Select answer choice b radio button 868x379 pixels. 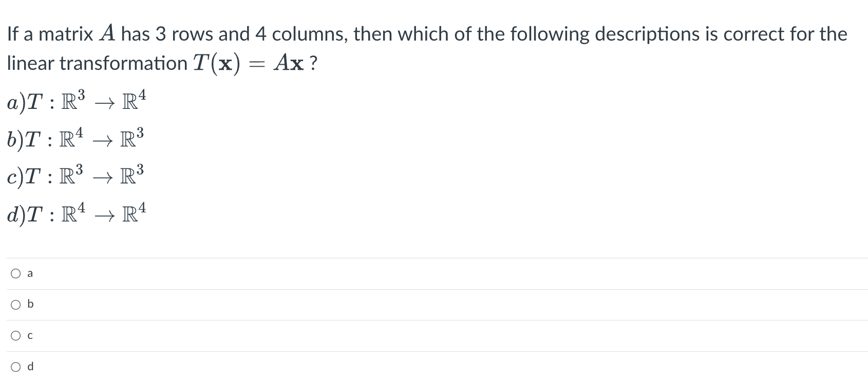(15, 304)
